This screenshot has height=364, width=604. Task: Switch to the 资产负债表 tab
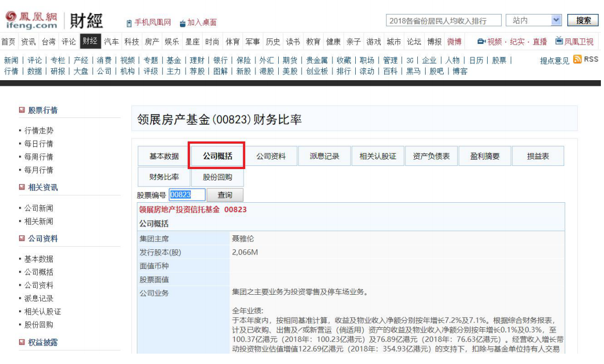431,156
